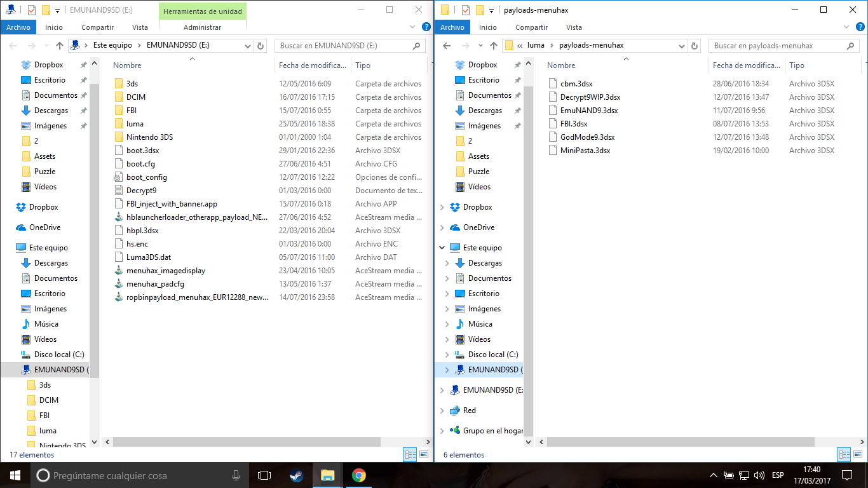Click the Up arrow in the left window

coord(60,46)
